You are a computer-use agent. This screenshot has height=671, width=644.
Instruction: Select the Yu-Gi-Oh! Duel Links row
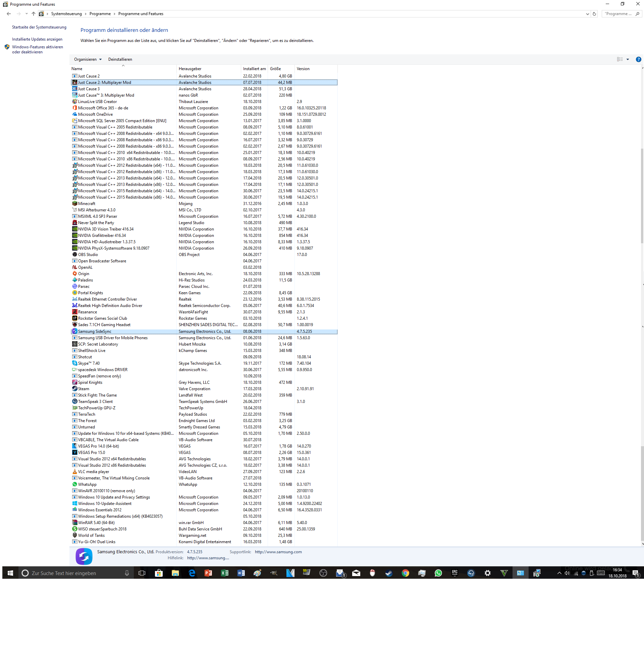coord(204,541)
